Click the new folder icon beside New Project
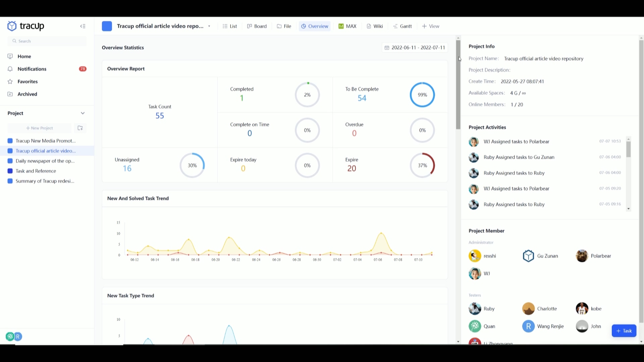 tap(80, 128)
